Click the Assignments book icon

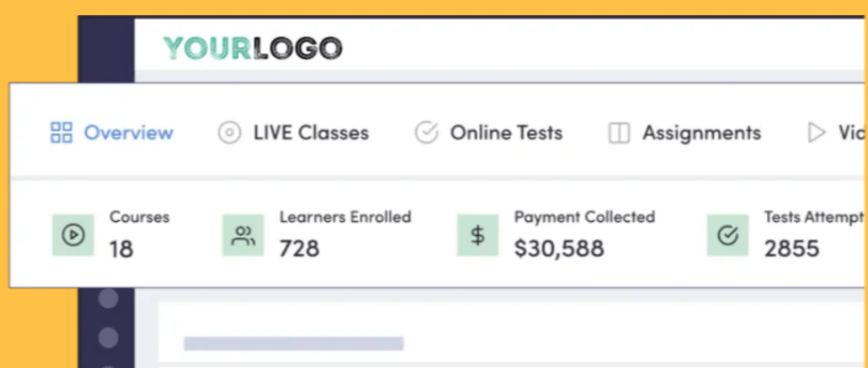pos(619,133)
